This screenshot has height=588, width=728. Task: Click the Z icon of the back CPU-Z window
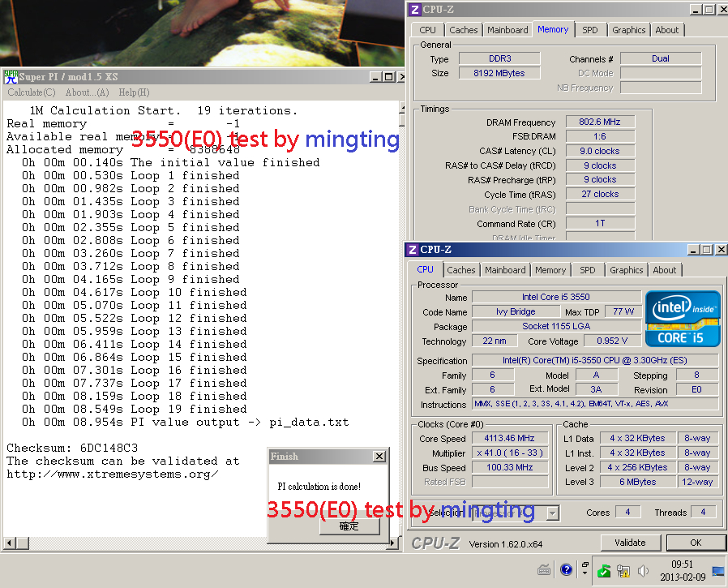point(416,10)
